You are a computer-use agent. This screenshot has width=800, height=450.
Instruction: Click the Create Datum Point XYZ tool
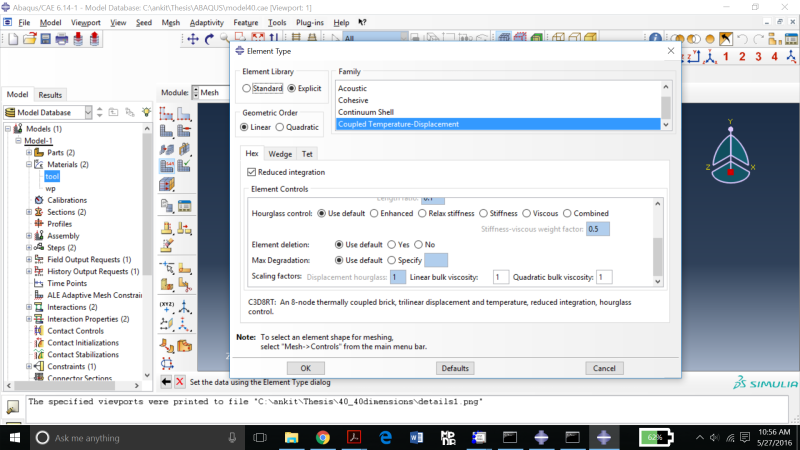[166, 306]
